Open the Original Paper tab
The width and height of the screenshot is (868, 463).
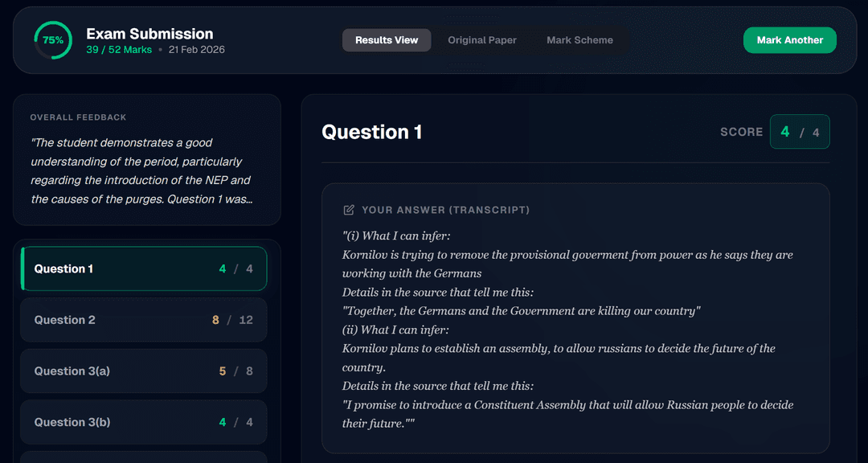[x=482, y=40]
